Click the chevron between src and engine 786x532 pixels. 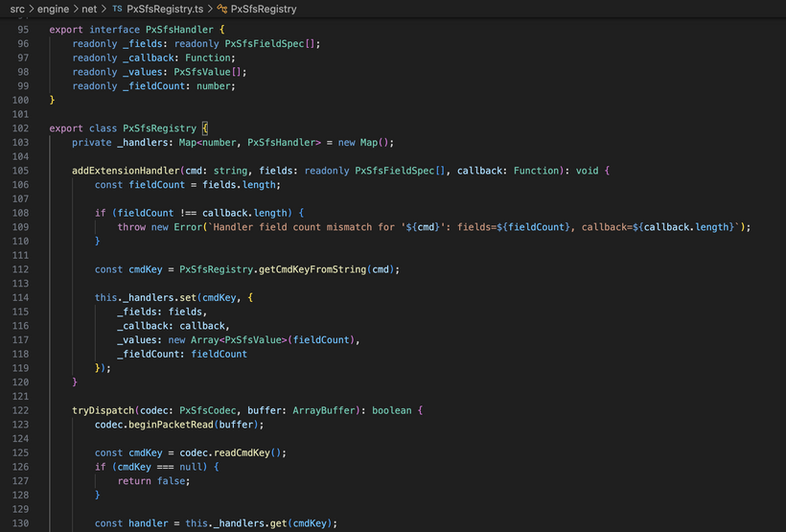[32, 9]
